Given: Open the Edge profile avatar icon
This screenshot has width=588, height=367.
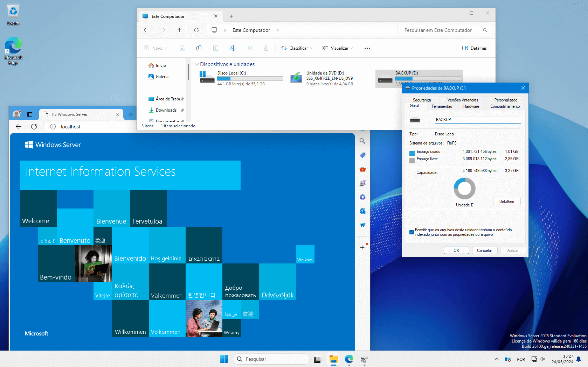Looking at the screenshot, I should tap(16, 114).
